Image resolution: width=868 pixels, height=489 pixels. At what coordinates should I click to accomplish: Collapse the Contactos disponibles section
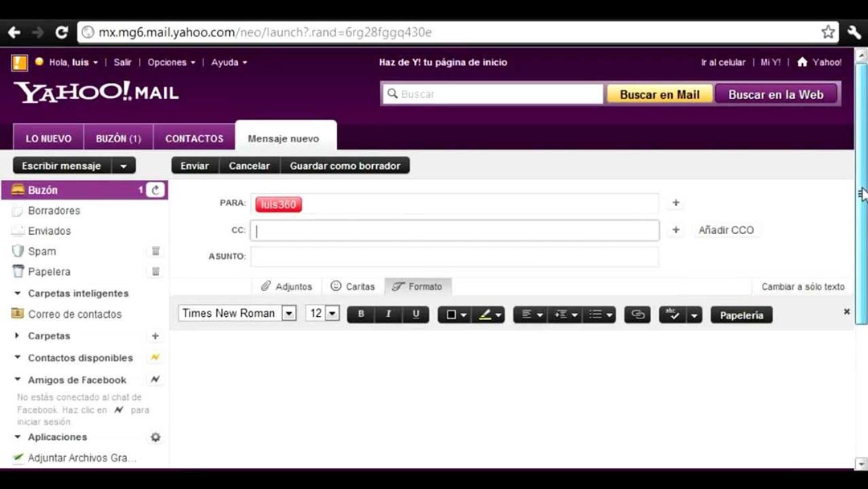[17, 357]
